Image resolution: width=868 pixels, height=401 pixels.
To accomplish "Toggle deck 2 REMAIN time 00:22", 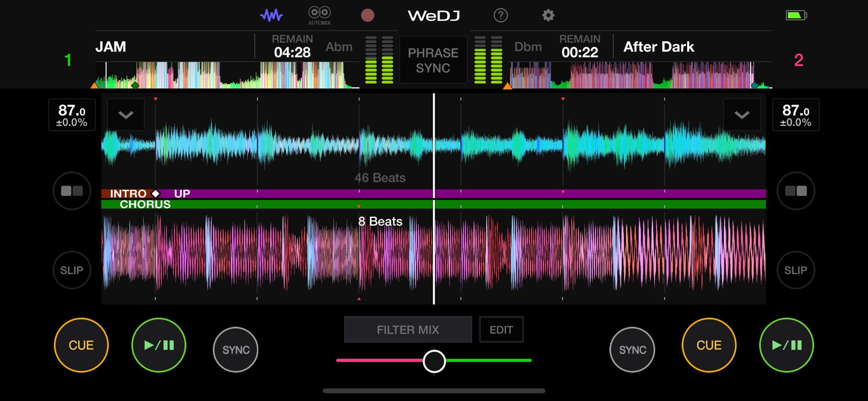I will pyautogui.click(x=580, y=46).
